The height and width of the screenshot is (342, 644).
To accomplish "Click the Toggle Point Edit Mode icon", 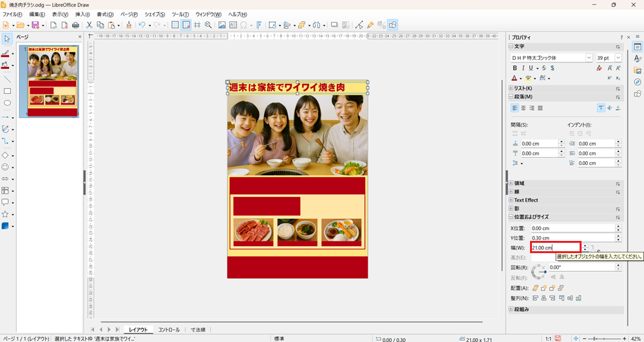I will coord(359,25).
